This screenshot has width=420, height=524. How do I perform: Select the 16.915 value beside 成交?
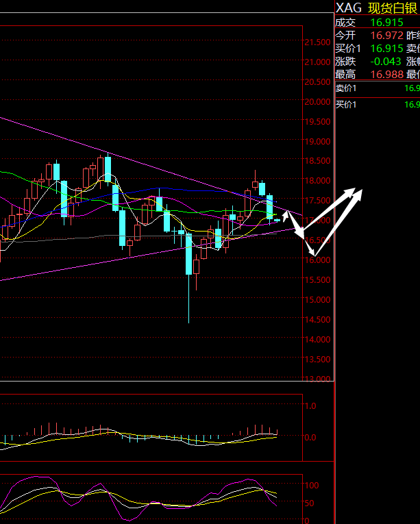(x=386, y=23)
